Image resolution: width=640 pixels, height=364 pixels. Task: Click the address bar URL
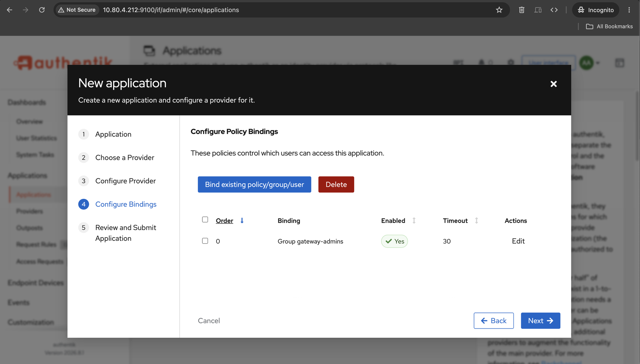tap(171, 10)
